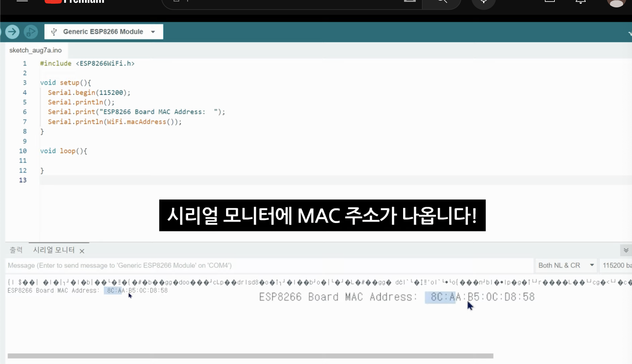Open YouTube notifications bell

pyautogui.click(x=580, y=2)
